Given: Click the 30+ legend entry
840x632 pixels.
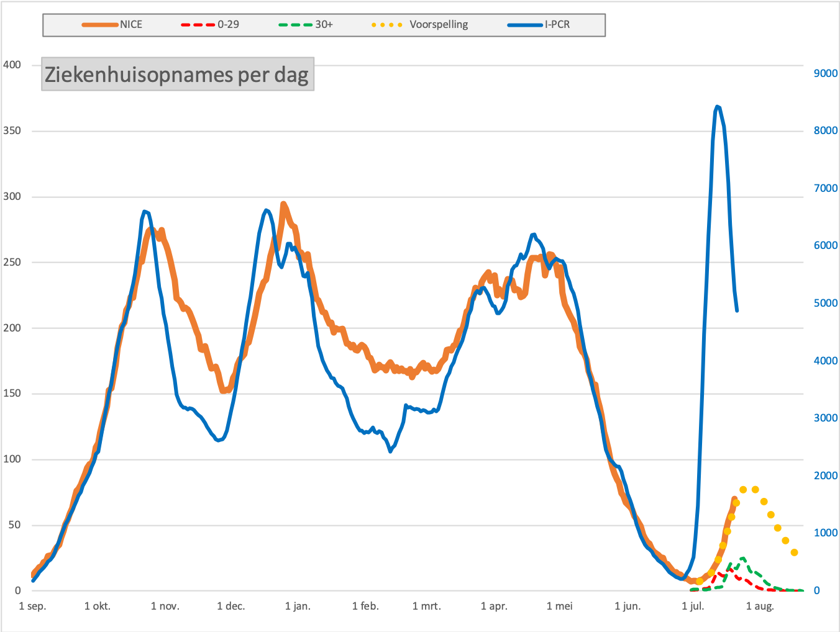Looking at the screenshot, I should click(306, 25).
